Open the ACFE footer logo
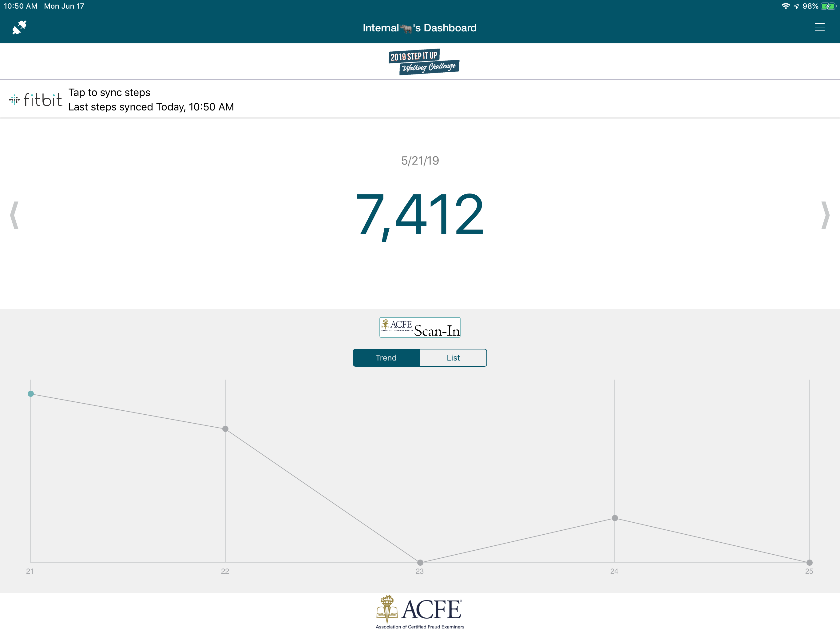This screenshot has height=630, width=840. click(420, 611)
